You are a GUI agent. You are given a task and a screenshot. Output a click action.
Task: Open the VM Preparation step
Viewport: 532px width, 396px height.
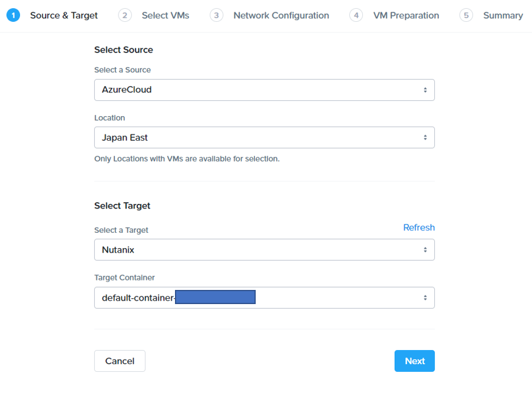[x=406, y=15]
